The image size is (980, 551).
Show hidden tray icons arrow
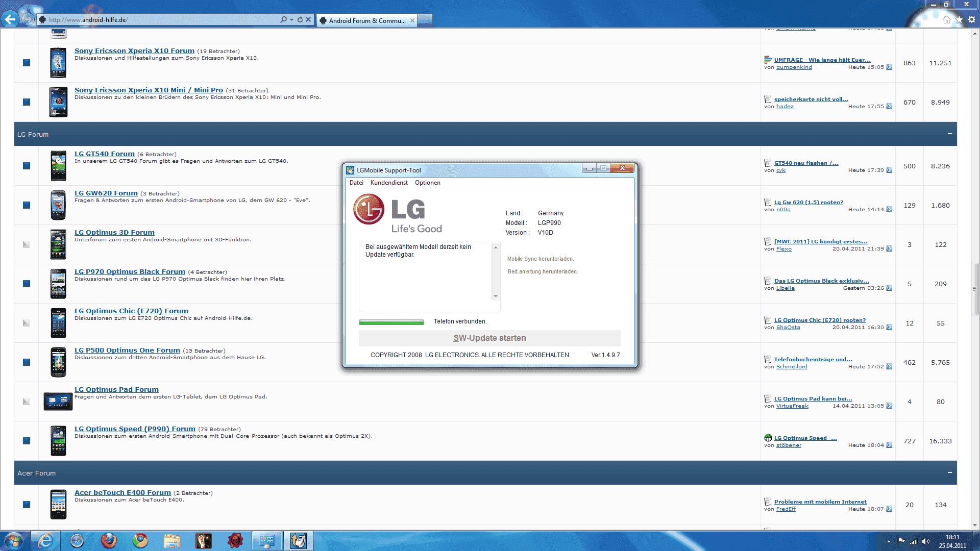[x=889, y=541]
